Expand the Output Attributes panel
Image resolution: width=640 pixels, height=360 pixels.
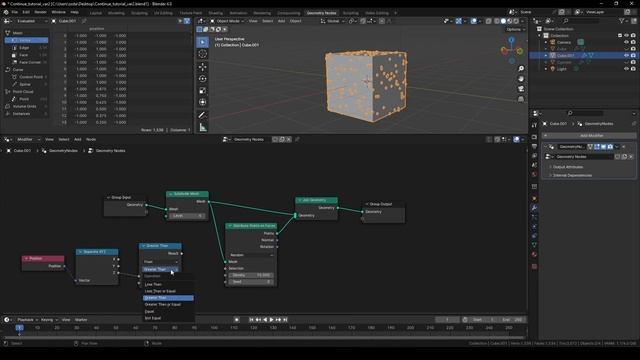tap(567, 167)
